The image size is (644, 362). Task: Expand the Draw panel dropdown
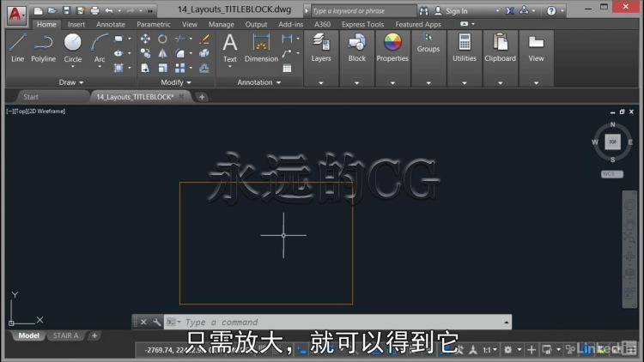click(x=71, y=82)
